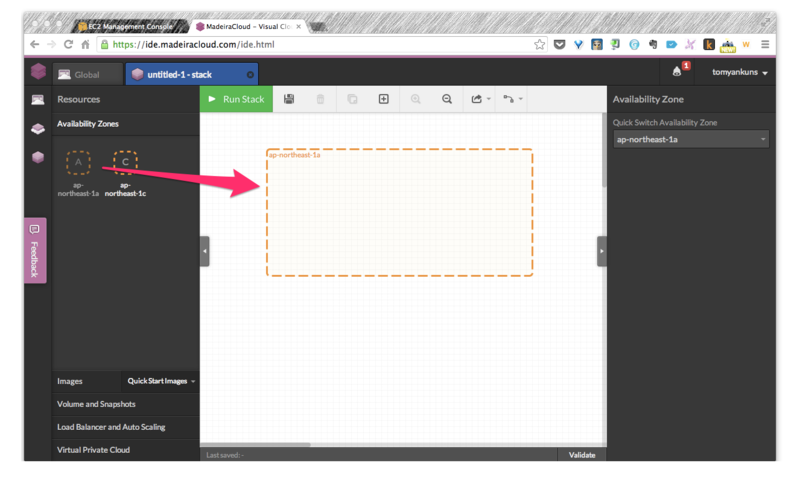The image size is (800, 498).
Task: Collapse the right properties panel handle
Action: (602, 251)
